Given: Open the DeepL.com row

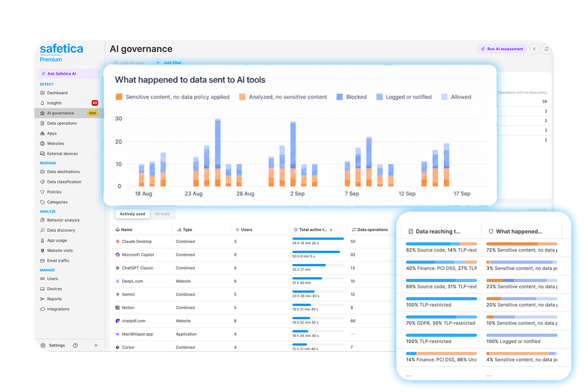Looking at the screenshot, I should [x=255, y=281].
